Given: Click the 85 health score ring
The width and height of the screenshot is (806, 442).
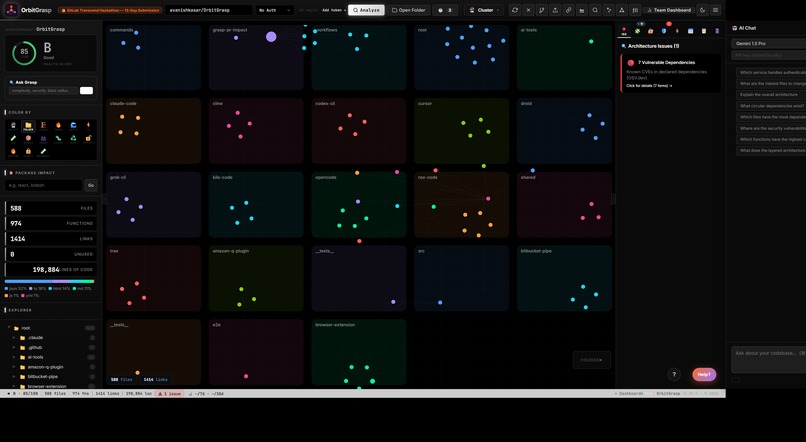Looking at the screenshot, I should click(24, 52).
